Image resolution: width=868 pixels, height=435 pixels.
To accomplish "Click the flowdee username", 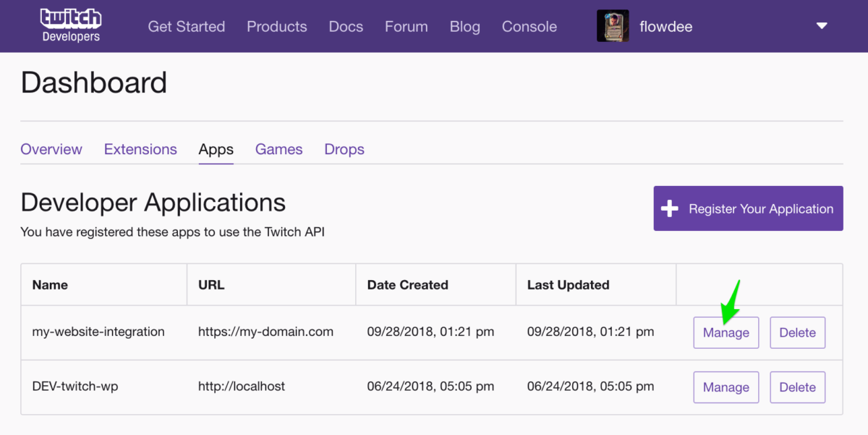I will click(x=666, y=26).
